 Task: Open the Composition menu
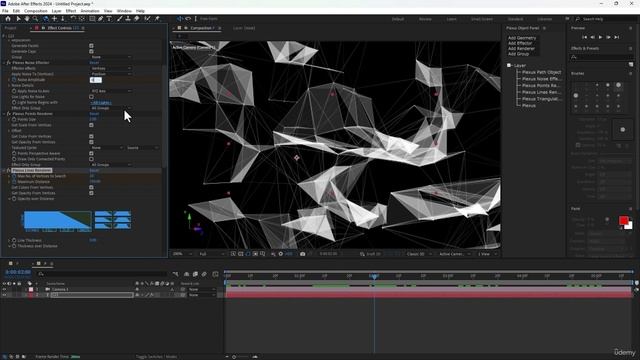pos(36,11)
